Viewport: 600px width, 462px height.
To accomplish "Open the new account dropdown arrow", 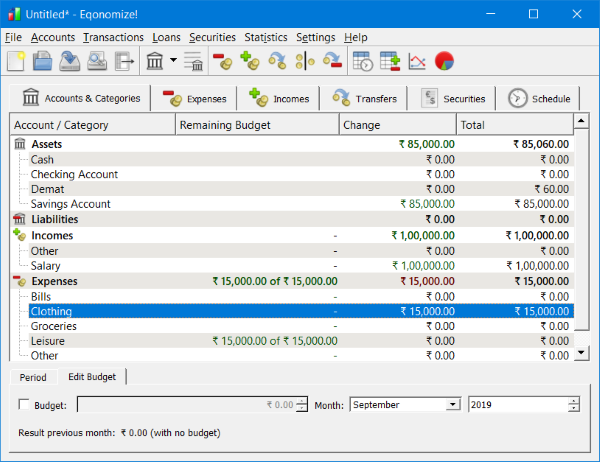I will coord(173,62).
